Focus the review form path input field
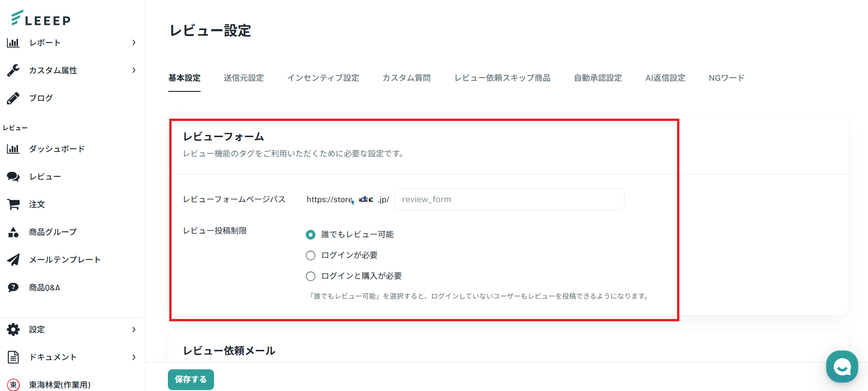This screenshot has height=391, width=868. (509, 199)
